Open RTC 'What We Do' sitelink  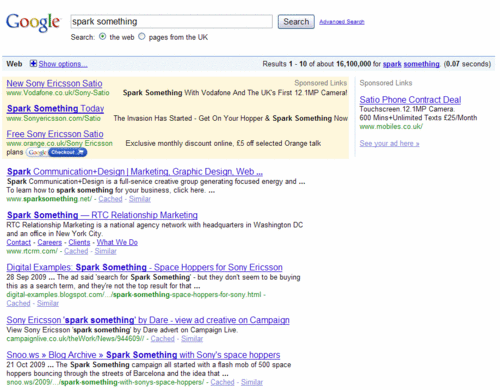coord(117,242)
